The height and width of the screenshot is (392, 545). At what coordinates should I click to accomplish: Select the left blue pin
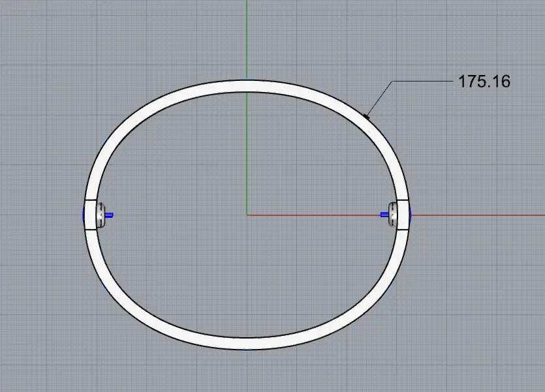108,215
